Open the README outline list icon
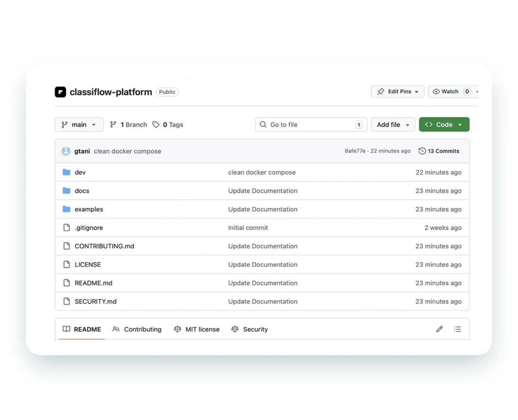Viewport: 518px width, 420px height. click(x=457, y=329)
